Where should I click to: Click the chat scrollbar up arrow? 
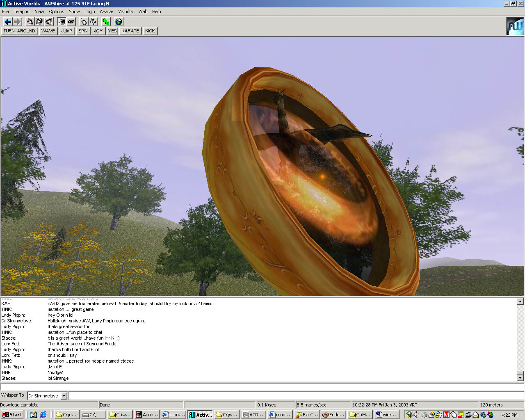click(x=520, y=301)
